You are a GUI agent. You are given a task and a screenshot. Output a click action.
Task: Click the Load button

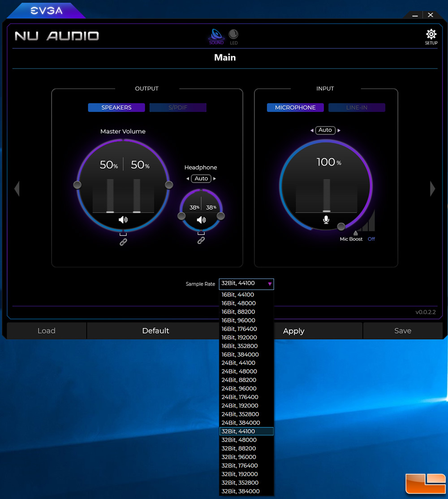[x=47, y=331]
